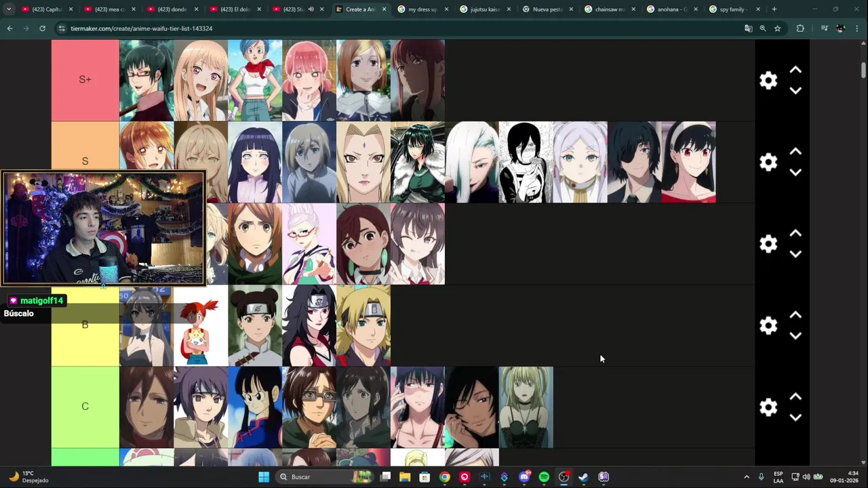Select the blue-haired red-scarf character in S+ tier
This screenshot has height=488, width=868.
(x=255, y=80)
